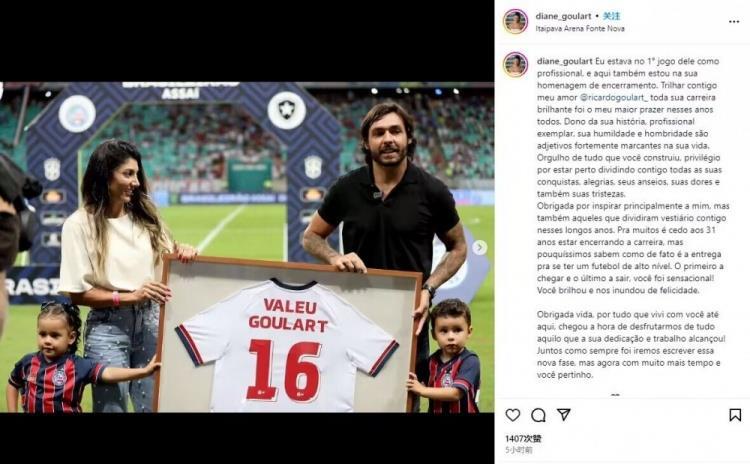Advance to the next photo in carousel
The image size is (750, 464).
coord(480,247)
